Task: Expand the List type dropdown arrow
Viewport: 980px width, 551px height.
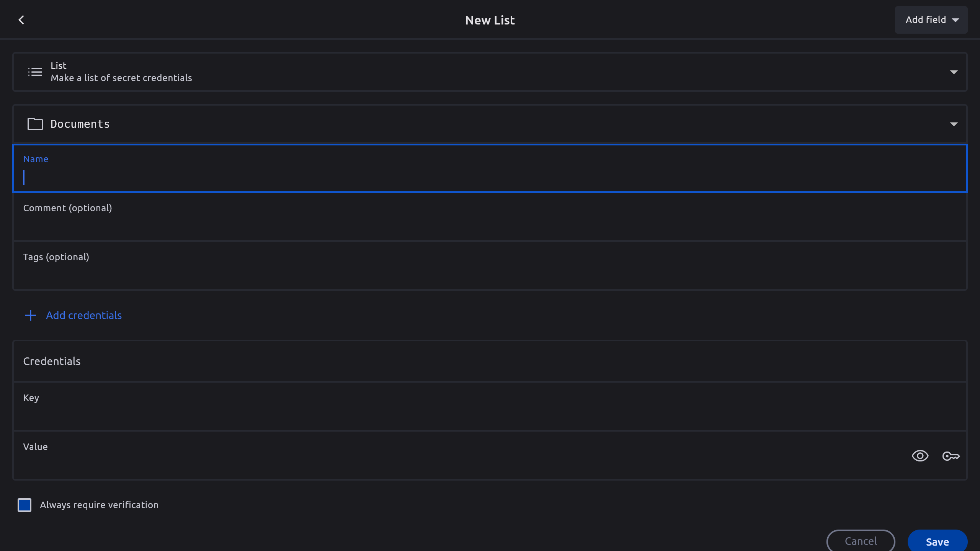Action: tap(954, 72)
